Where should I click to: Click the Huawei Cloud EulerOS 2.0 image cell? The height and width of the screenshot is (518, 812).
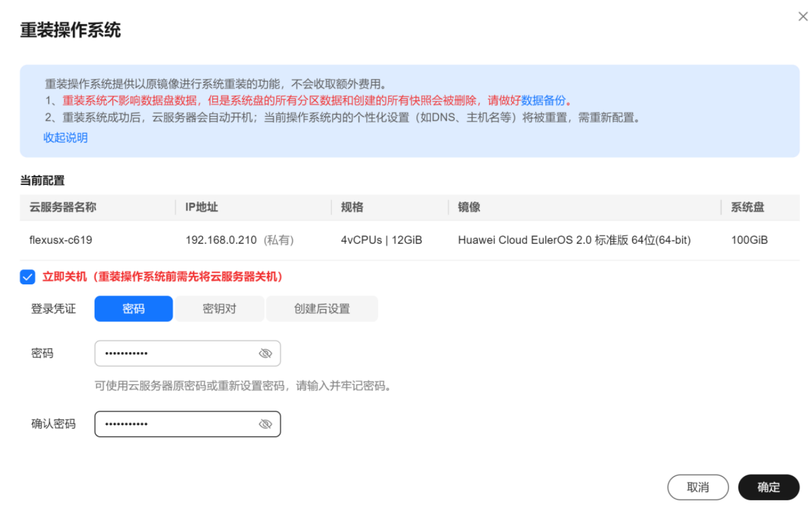[x=574, y=240]
